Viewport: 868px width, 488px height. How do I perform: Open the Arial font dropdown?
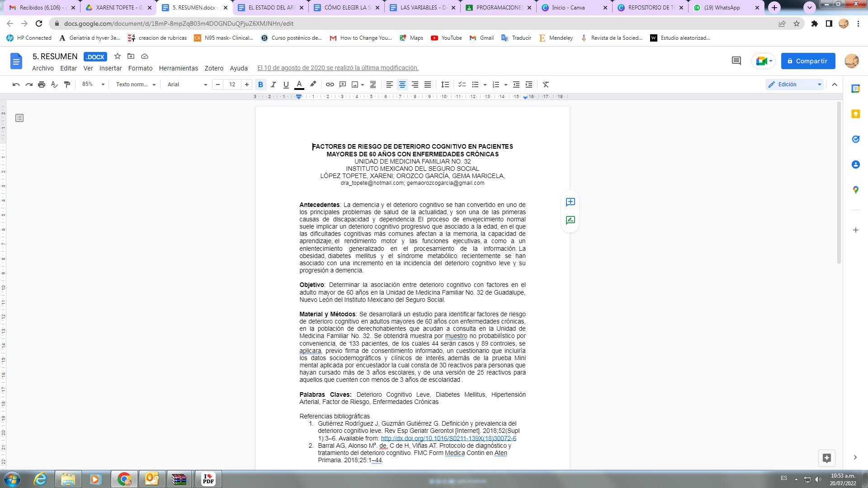pos(187,84)
